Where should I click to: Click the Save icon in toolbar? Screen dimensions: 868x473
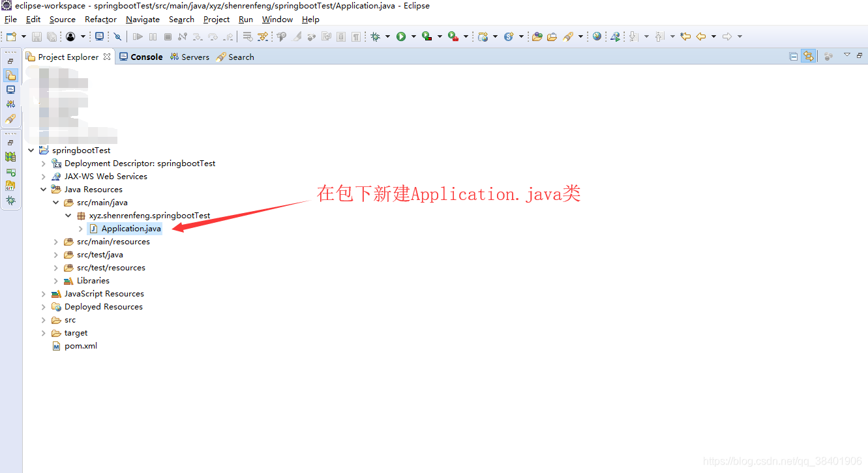37,36
